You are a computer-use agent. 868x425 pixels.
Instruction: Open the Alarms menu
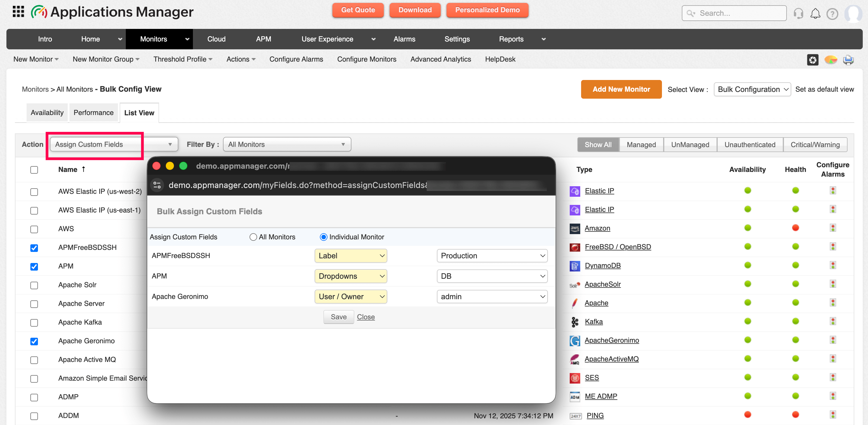[x=404, y=39]
